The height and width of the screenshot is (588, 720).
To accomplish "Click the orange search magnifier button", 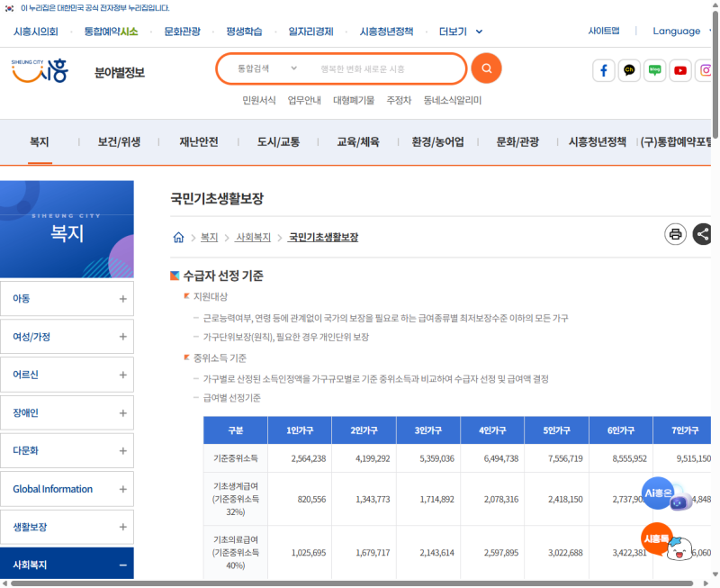I will [486, 68].
